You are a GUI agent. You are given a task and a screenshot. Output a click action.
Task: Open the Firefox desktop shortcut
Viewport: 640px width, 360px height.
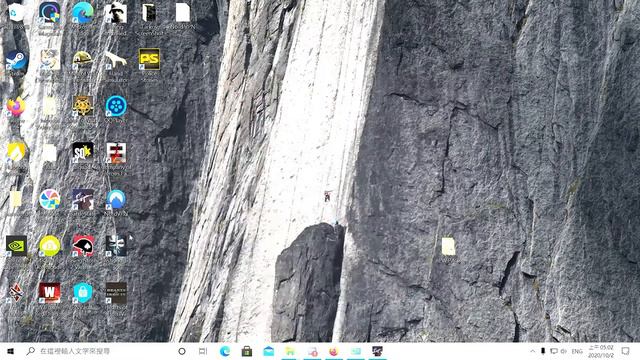point(16,107)
